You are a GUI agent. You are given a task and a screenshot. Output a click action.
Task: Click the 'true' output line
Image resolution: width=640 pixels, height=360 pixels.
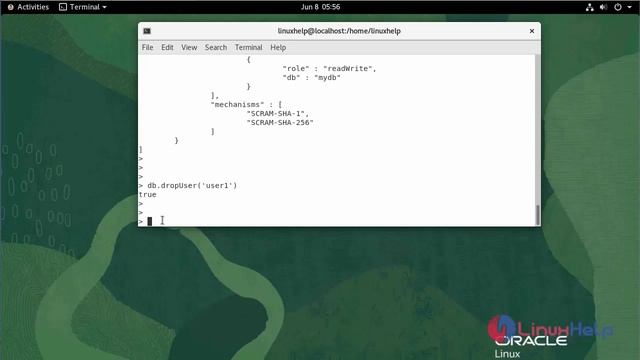(x=147, y=195)
